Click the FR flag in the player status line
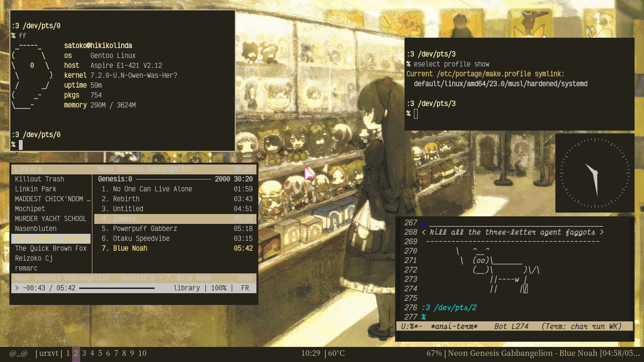Image resolution: width=644 pixels, height=362 pixels. [245, 288]
